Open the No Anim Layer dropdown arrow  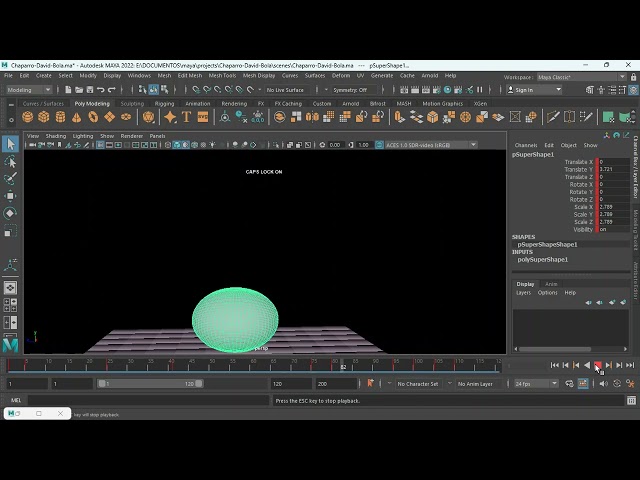[x=449, y=384]
